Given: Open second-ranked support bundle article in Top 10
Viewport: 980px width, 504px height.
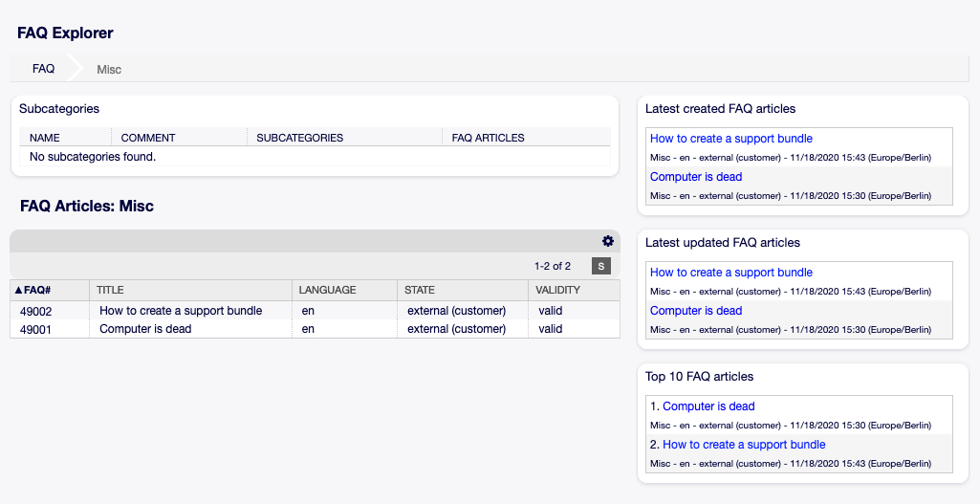Looking at the screenshot, I should (x=744, y=445).
